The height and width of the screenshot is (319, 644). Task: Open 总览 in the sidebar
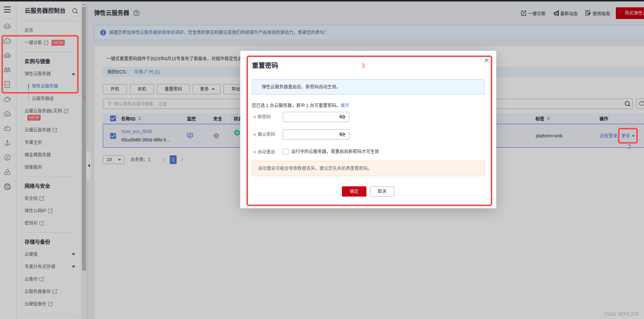[x=29, y=30]
